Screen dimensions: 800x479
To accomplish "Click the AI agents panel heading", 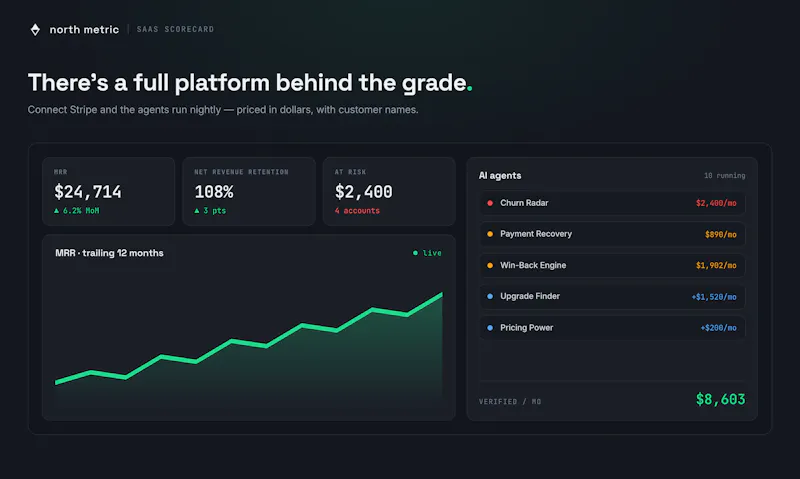I will coord(500,175).
